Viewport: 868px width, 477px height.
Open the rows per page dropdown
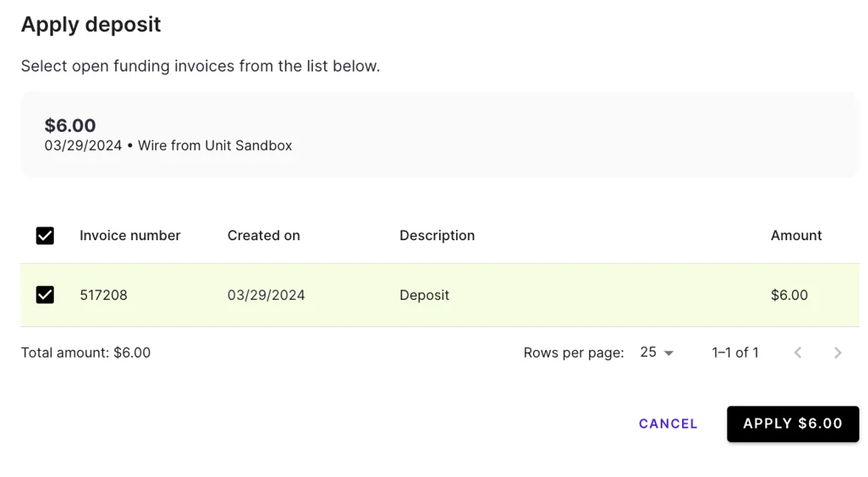tap(657, 353)
